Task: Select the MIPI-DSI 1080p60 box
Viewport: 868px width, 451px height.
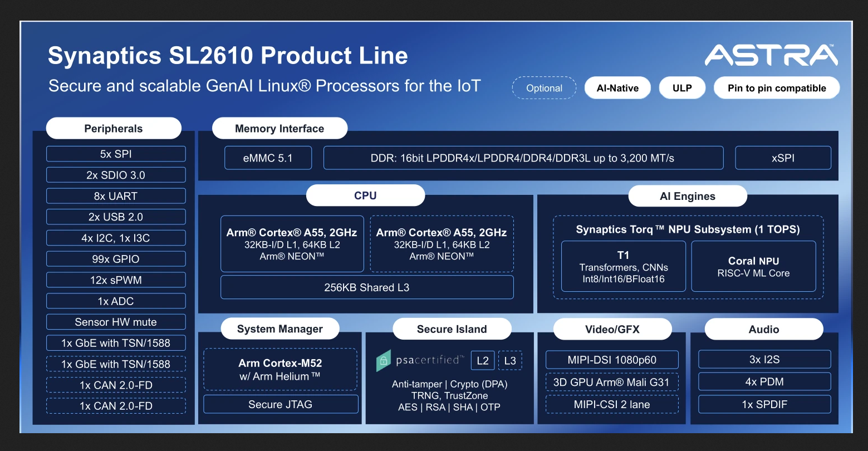Action: coord(612,360)
